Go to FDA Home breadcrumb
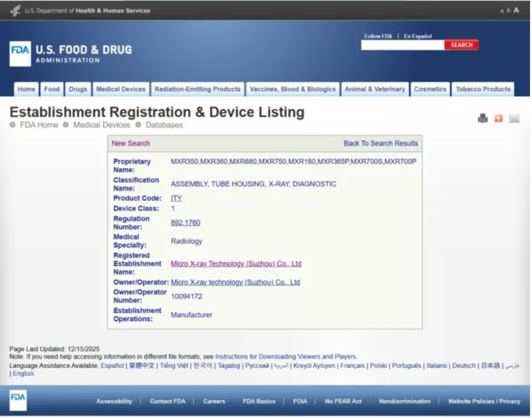 [39, 125]
